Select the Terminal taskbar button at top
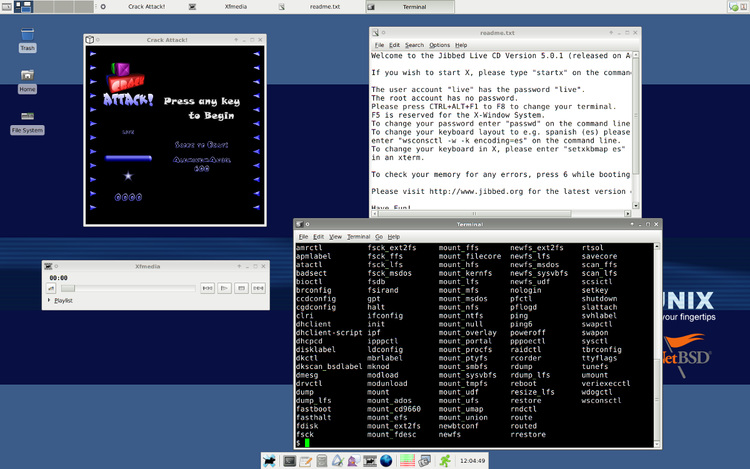Screen dimensions: 750x469 [x=410, y=7]
